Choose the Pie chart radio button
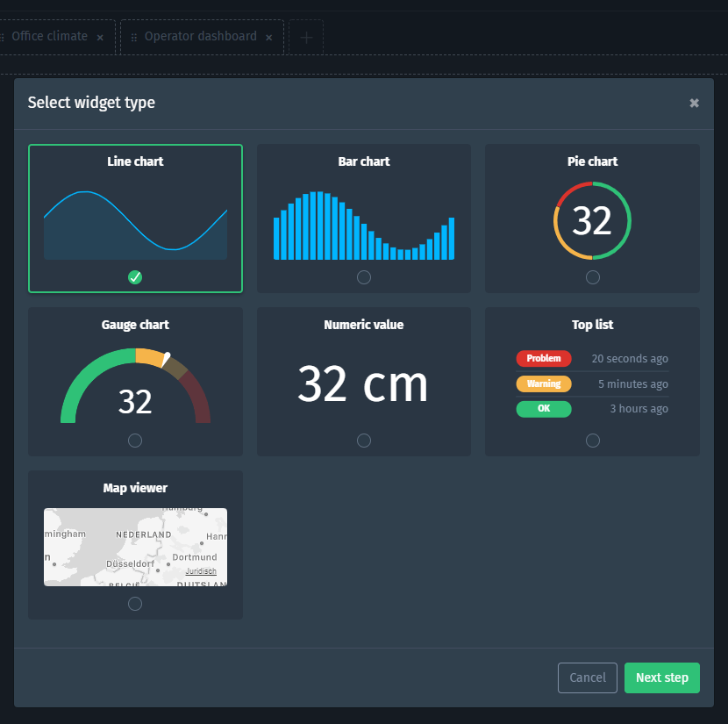Viewport: 728px width, 724px height. pos(592,276)
